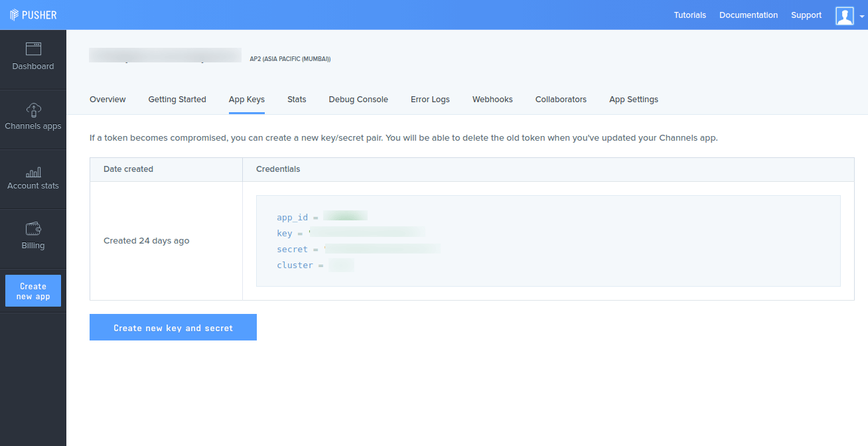Image resolution: width=868 pixels, height=446 pixels.
Task: Open the Tutorials link
Action: tap(690, 15)
